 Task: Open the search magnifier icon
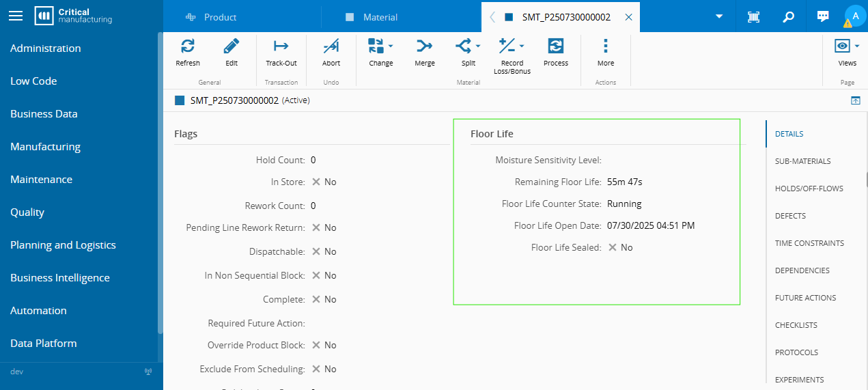[788, 17]
